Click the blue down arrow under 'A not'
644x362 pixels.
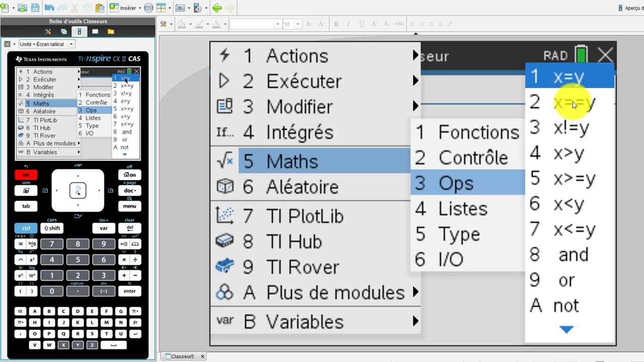567,330
